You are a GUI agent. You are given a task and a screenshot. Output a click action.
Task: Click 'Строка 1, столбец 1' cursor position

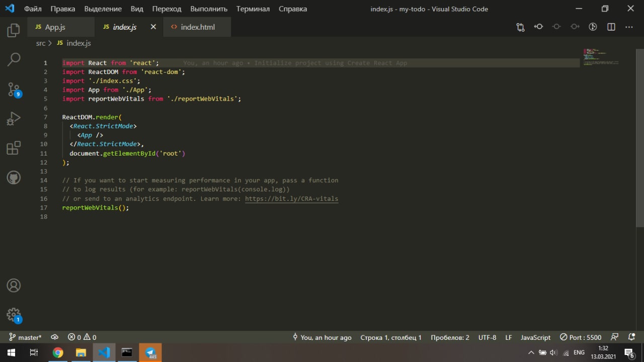[x=391, y=337]
